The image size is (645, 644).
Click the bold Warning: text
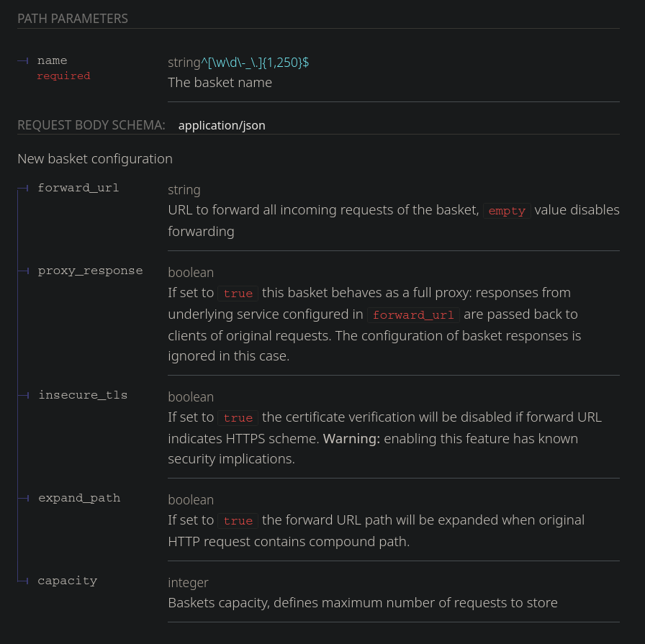pos(351,438)
